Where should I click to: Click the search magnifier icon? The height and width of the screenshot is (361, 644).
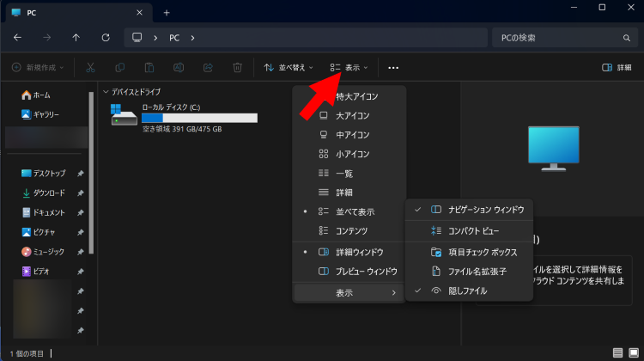point(626,38)
